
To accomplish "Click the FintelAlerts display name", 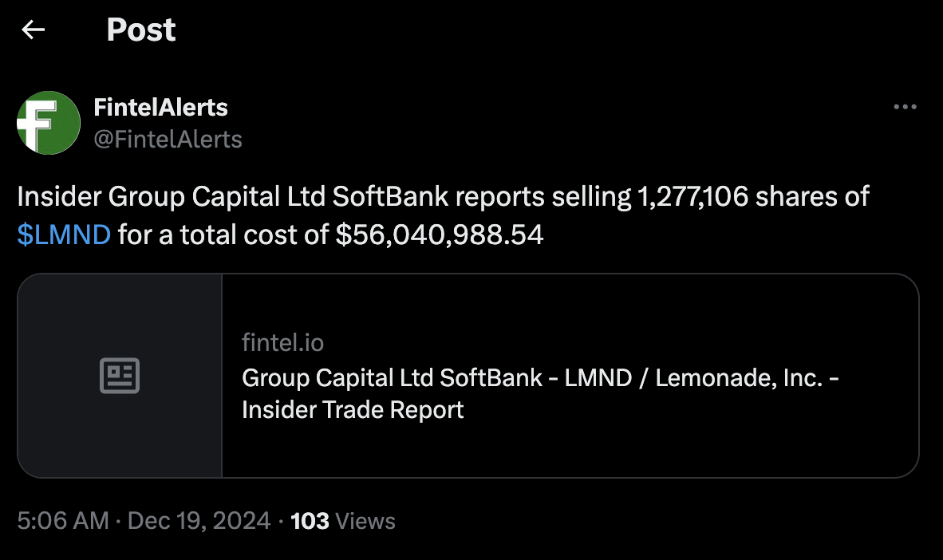I will tap(160, 106).
